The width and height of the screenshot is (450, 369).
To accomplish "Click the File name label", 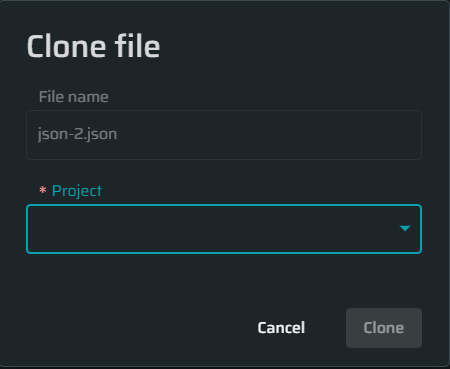I will [x=74, y=97].
